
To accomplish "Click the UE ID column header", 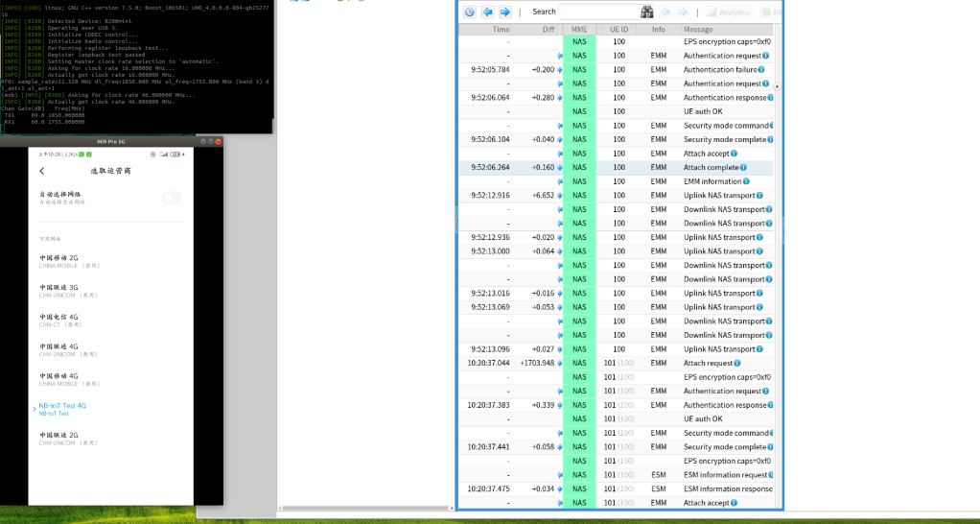I will click(x=618, y=30).
